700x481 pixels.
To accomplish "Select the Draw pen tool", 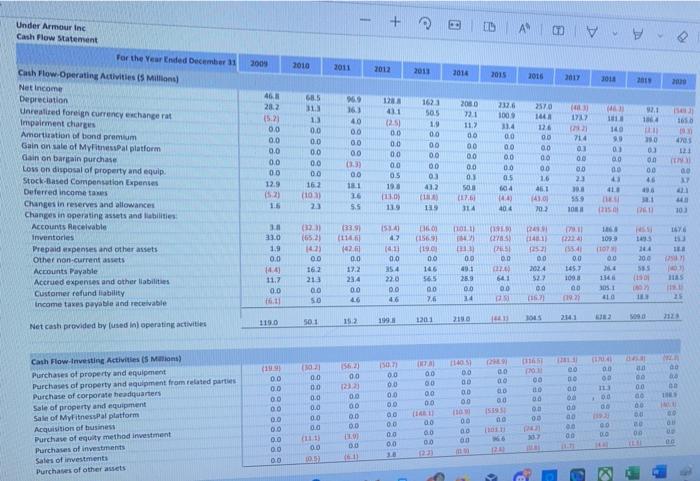I will 592,32.
